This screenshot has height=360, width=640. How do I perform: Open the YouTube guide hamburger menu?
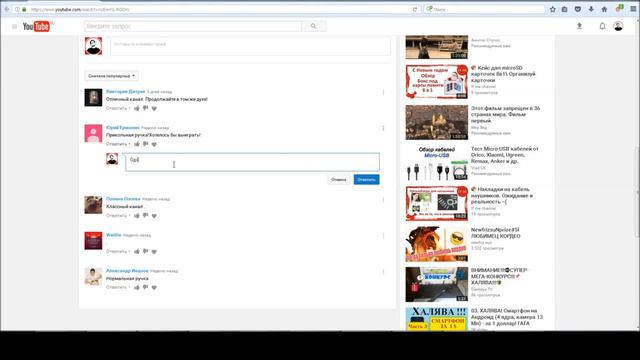(14, 27)
